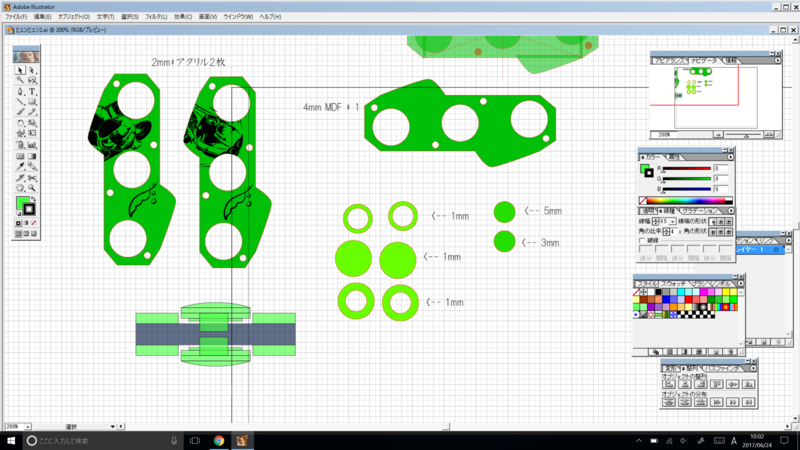Select the Zoom magnifier tool
Screen dimensions: 800x450
point(32,188)
